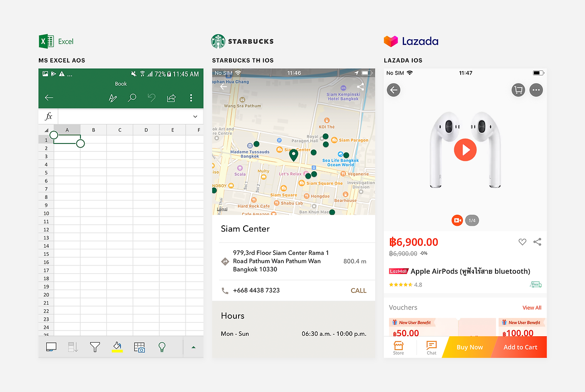
Task: Play the AirPods product video
Action: (x=465, y=150)
